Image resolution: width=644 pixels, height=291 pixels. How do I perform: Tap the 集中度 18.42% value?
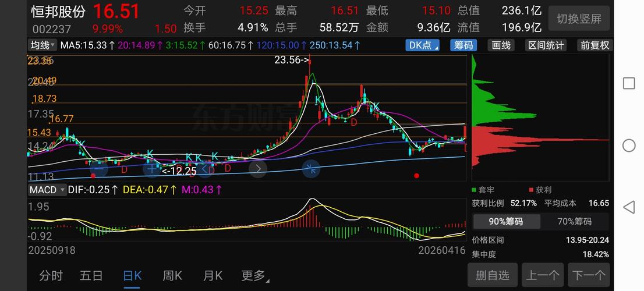[x=596, y=254]
